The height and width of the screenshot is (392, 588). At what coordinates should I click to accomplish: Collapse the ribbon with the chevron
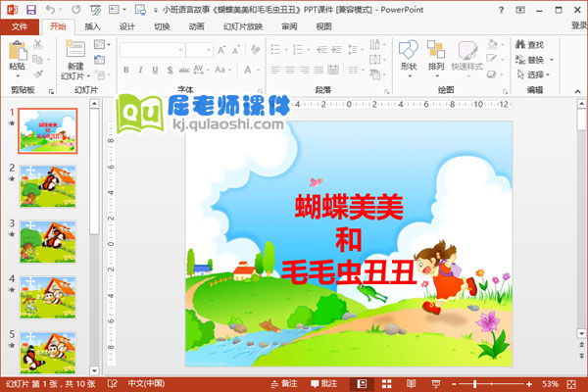[x=577, y=91]
